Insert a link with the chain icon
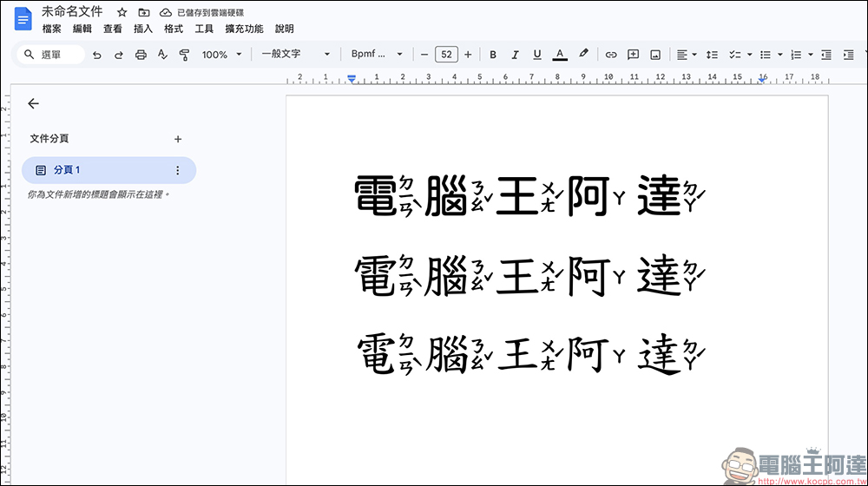 [610, 55]
